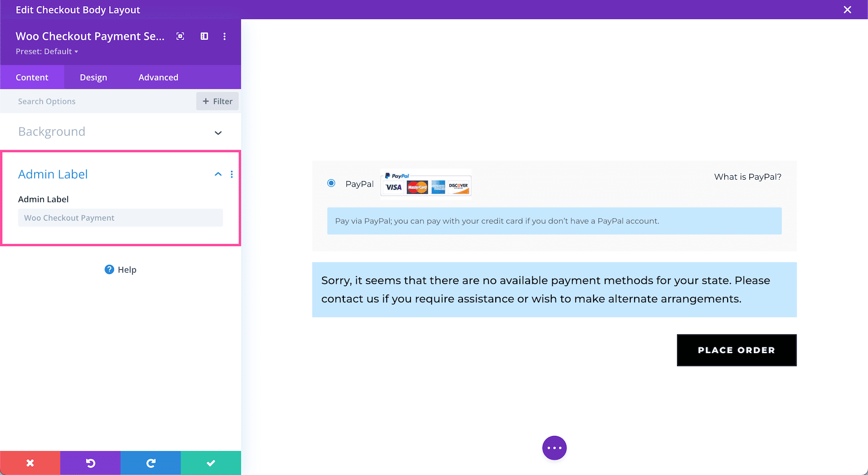The height and width of the screenshot is (475, 868).
Task: Open the What is PayPal link
Action: point(747,177)
